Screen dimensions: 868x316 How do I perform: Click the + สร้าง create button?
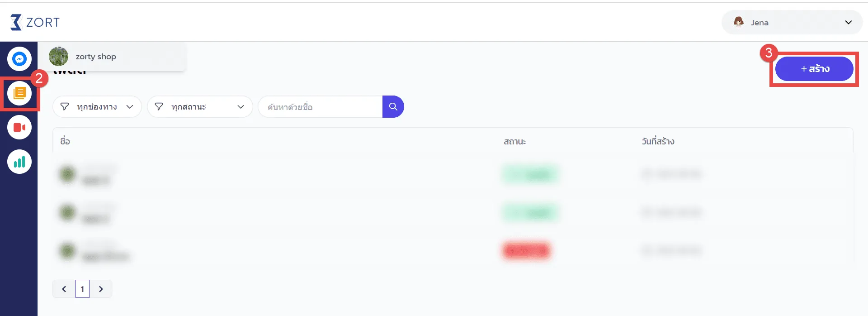point(814,69)
